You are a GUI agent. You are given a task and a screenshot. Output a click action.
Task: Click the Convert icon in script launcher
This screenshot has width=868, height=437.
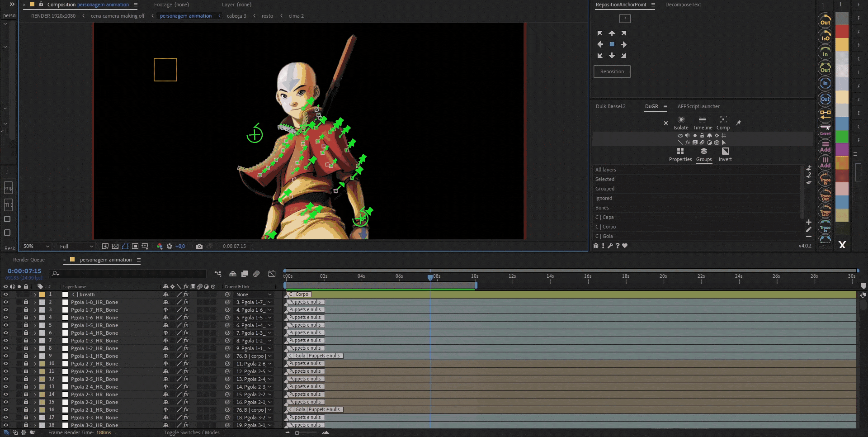(x=825, y=130)
